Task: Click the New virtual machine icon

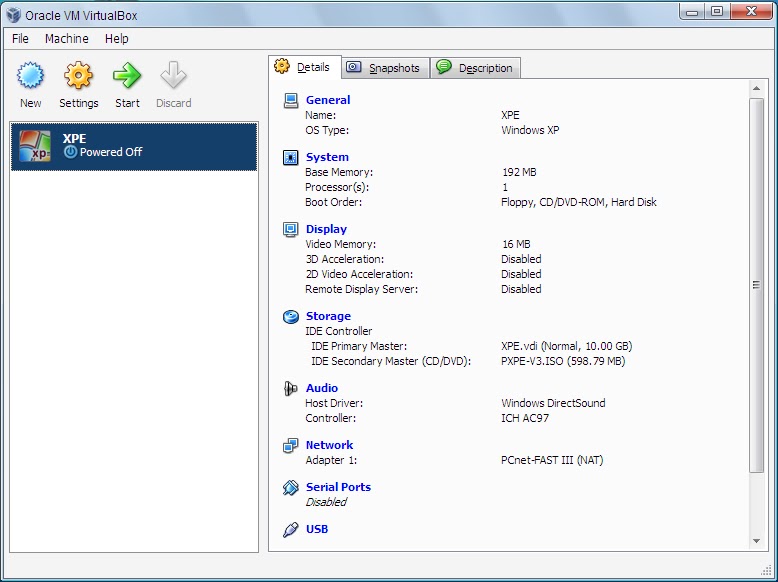Action: click(30, 75)
